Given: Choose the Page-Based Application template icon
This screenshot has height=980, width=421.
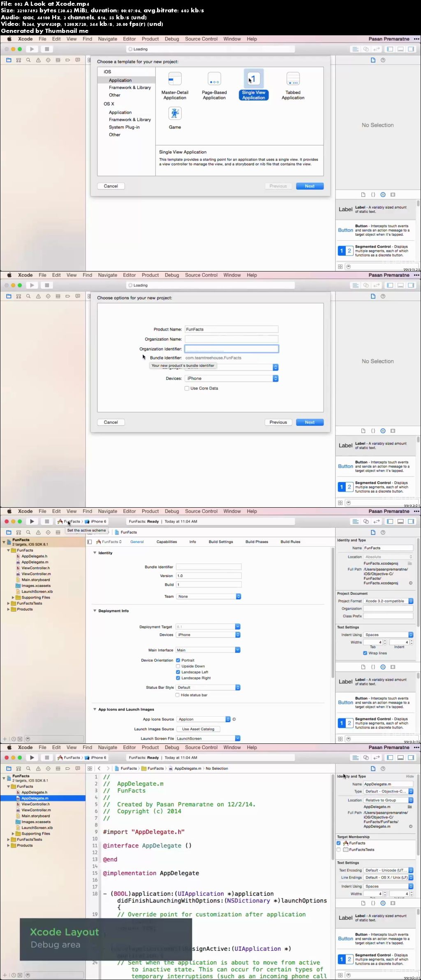Looking at the screenshot, I should 214,78.
